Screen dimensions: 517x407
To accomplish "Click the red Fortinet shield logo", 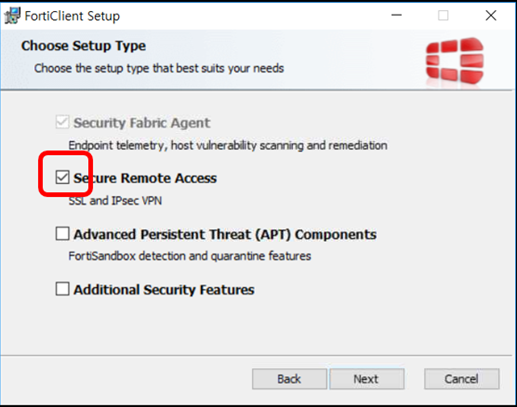I will [x=455, y=60].
